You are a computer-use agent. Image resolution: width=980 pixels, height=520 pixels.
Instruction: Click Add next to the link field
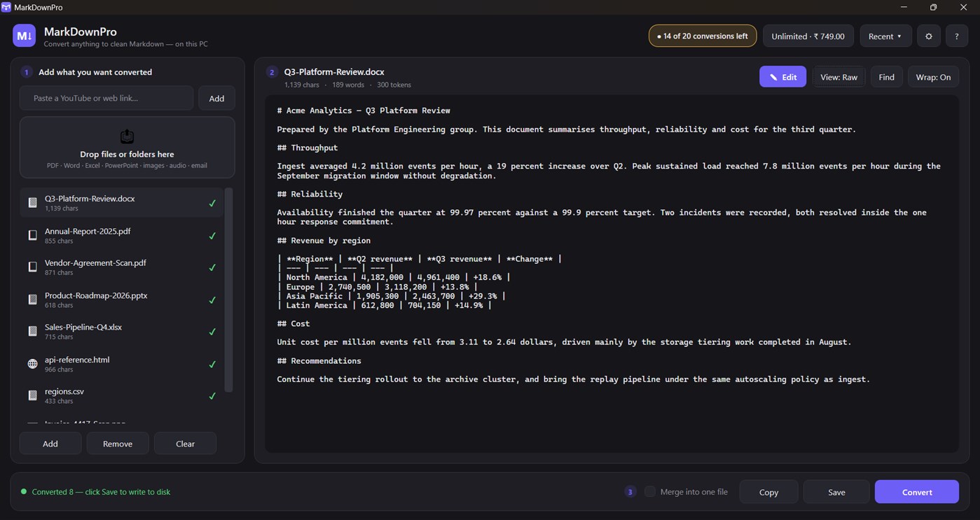[216, 99]
